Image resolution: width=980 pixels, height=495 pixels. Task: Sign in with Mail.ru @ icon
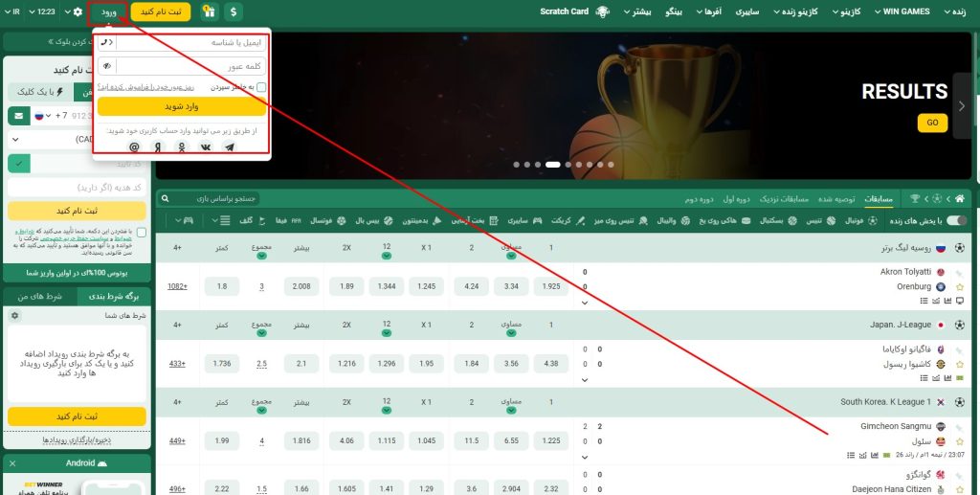[x=134, y=147]
